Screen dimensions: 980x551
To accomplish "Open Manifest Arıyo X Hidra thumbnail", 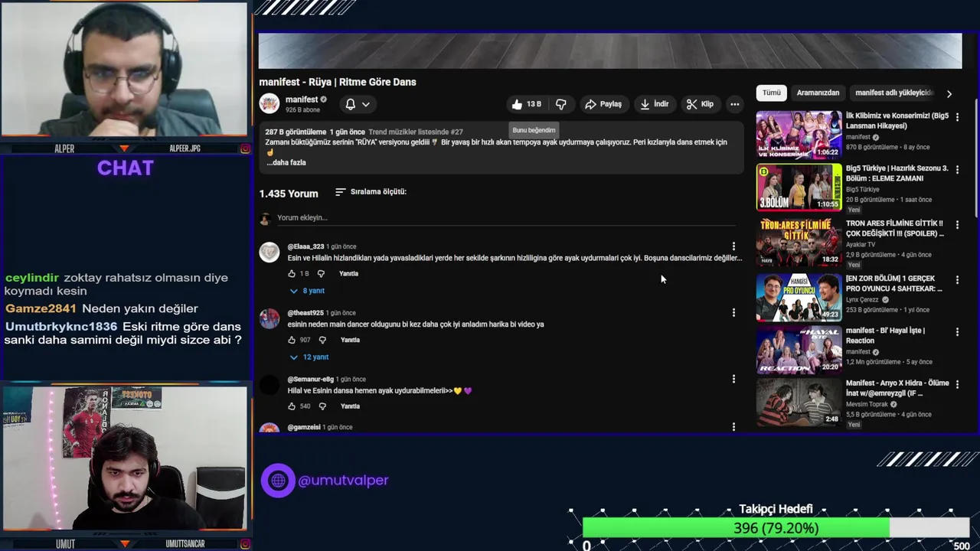I will (x=799, y=402).
